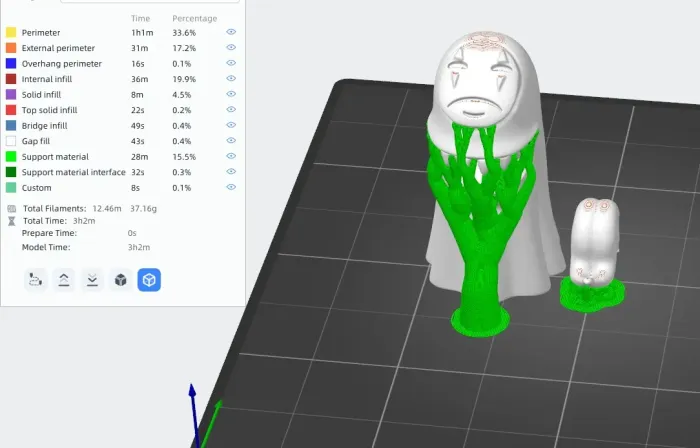Hide External perimeter in preview

point(231,47)
